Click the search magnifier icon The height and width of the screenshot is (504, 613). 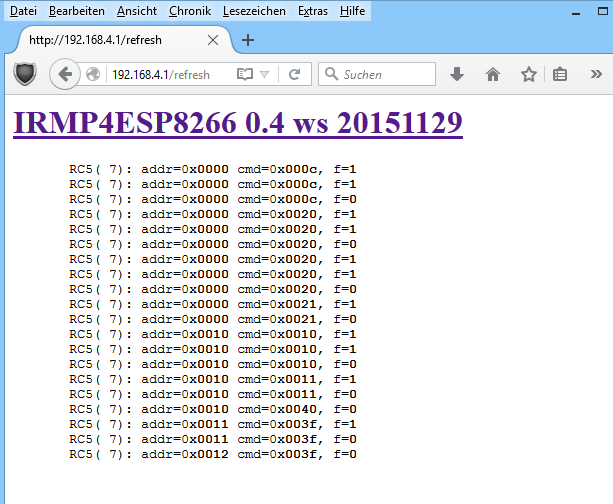(x=332, y=74)
